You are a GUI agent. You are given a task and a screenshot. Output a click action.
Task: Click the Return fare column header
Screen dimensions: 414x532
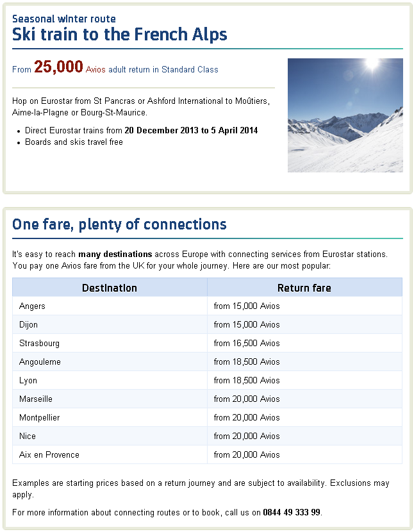(304, 288)
